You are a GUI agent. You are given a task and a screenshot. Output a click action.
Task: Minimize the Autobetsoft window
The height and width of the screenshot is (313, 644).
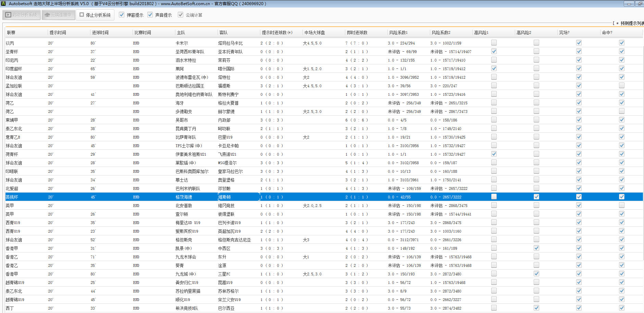click(629, 4)
